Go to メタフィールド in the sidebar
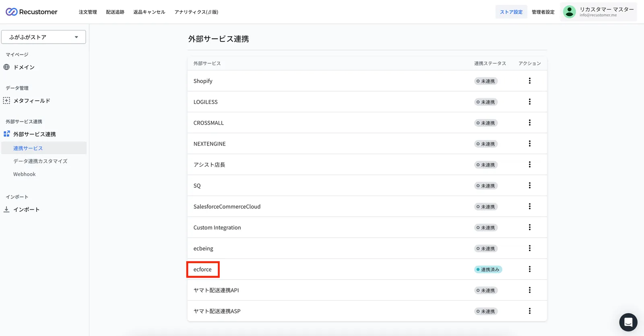Screen dimensions: 644x336 click(32, 101)
